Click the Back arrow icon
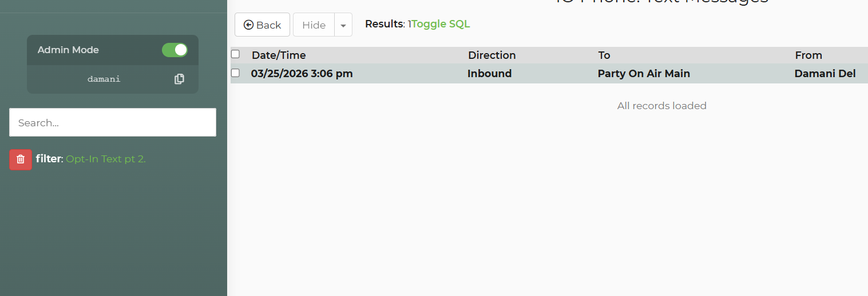 pyautogui.click(x=248, y=25)
